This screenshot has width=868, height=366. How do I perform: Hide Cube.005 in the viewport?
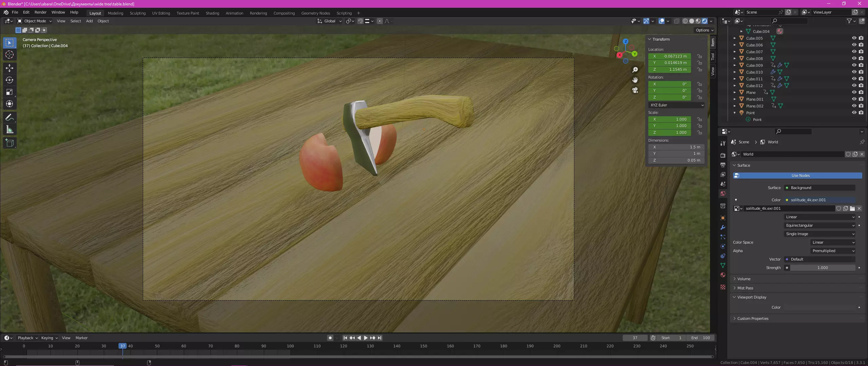pos(854,38)
